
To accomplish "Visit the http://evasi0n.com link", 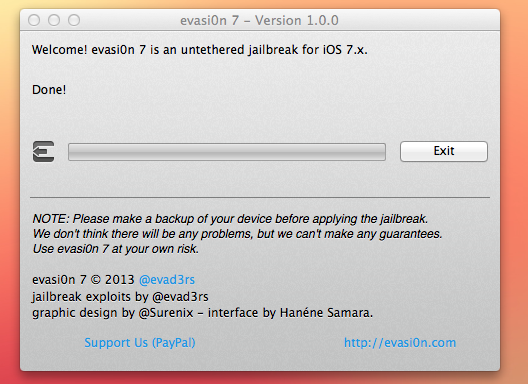I will [x=400, y=343].
